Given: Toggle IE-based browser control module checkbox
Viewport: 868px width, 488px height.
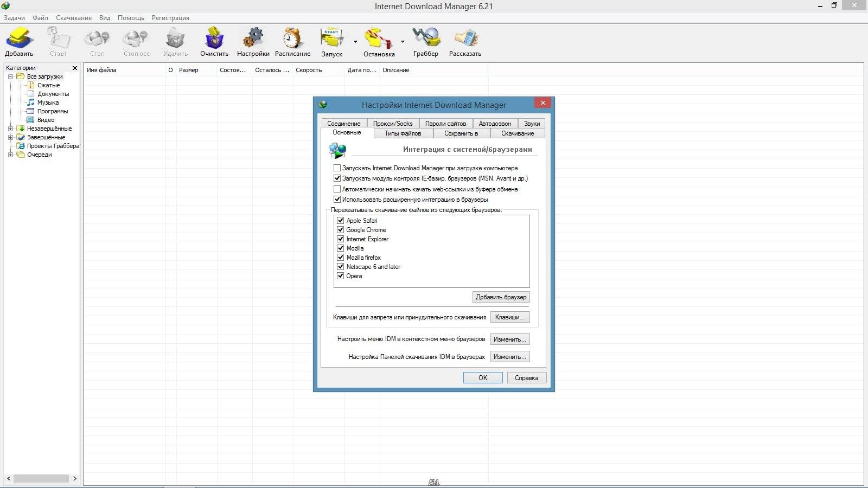Looking at the screenshot, I should pyautogui.click(x=337, y=178).
